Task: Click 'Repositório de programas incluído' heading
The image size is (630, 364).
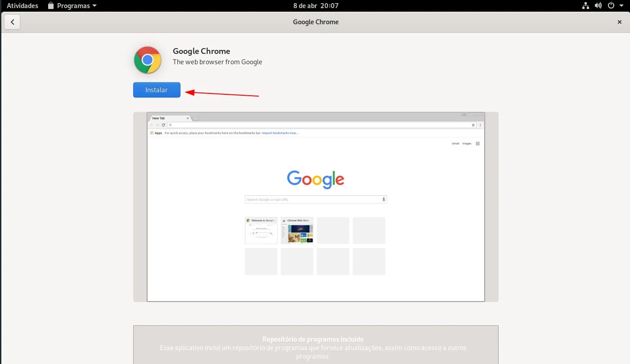Action: [313, 339]
